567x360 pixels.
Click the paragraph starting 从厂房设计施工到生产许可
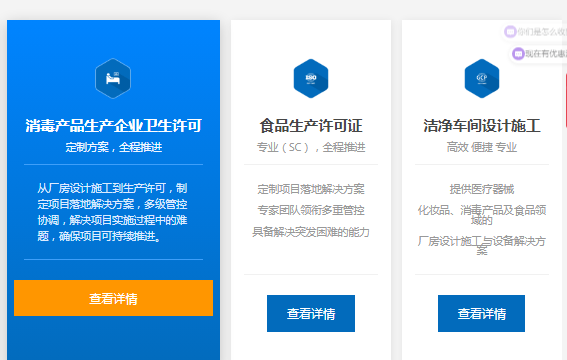[112, 212]
